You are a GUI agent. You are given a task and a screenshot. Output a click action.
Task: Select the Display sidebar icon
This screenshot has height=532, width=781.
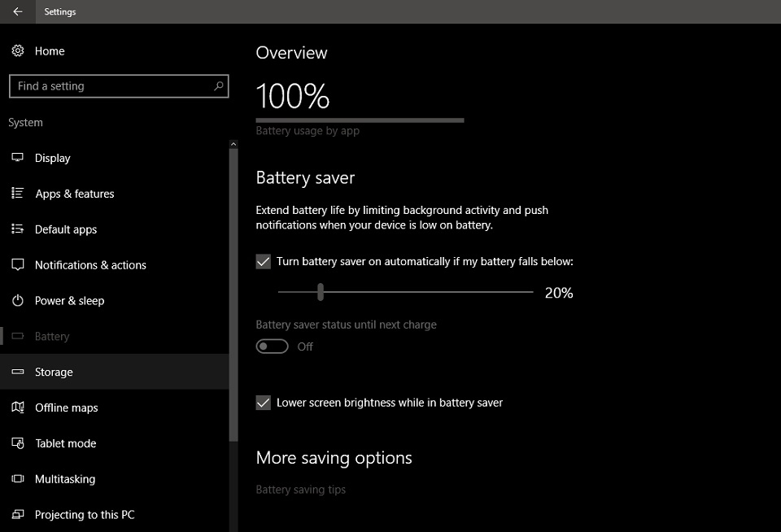(x=18, y=158)
